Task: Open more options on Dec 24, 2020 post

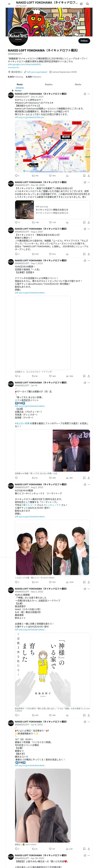Action: [89, 182]
